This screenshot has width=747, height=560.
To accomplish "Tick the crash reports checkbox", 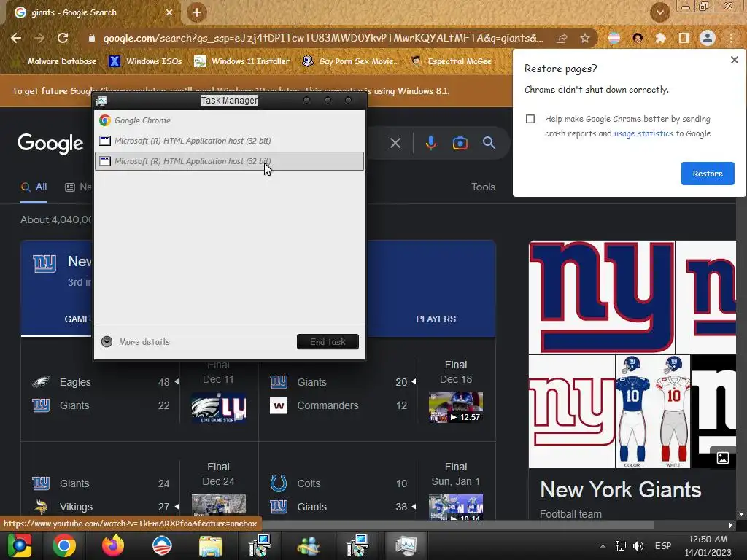I will [x=530, y=119].
